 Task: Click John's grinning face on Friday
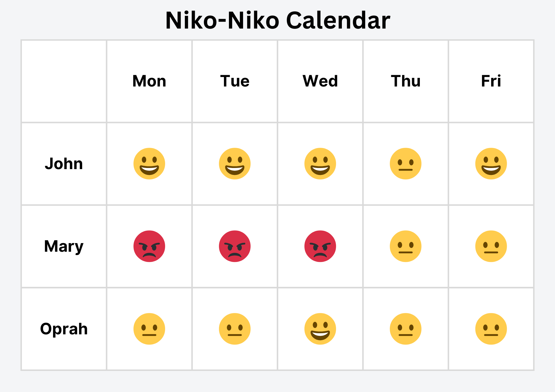tap(491, 164)
